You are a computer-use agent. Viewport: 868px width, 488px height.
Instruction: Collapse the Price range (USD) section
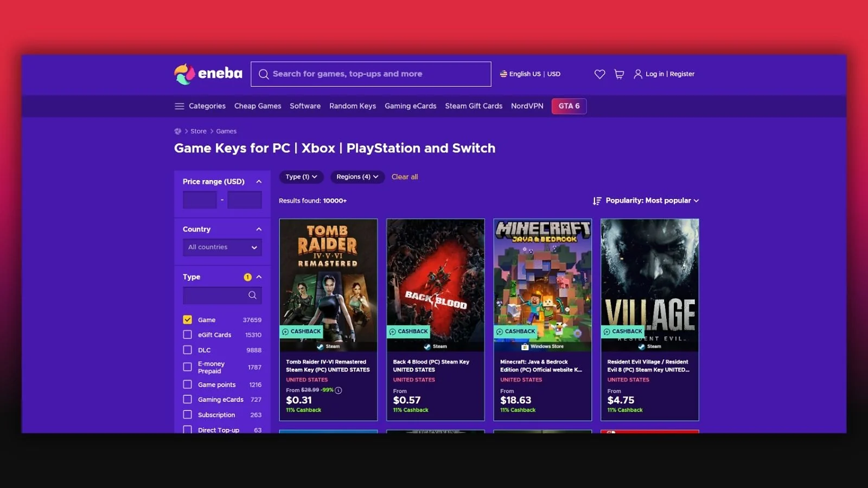pos(259,182)
